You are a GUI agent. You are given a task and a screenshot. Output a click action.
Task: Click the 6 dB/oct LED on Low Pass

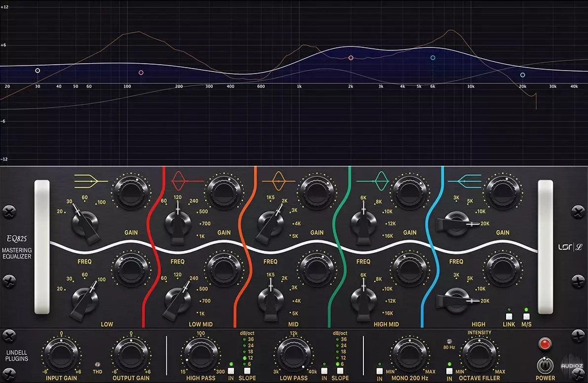coord(338,364)
